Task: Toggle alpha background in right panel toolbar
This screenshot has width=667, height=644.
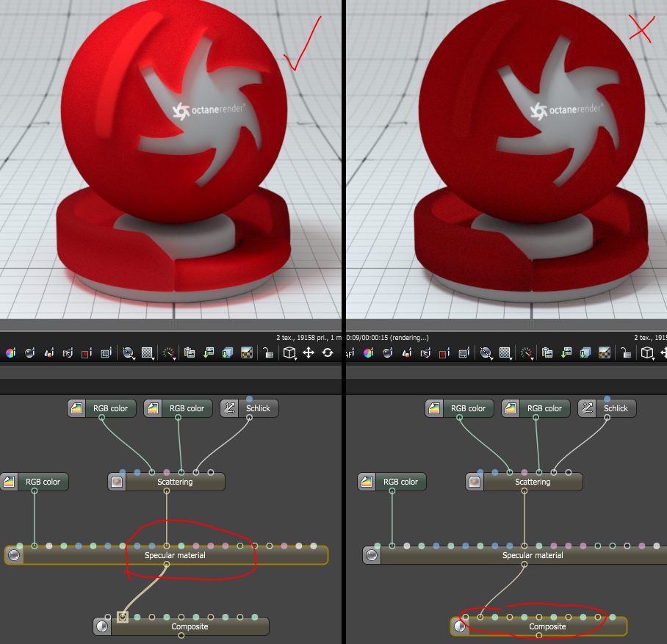Action: click(605, 352)
